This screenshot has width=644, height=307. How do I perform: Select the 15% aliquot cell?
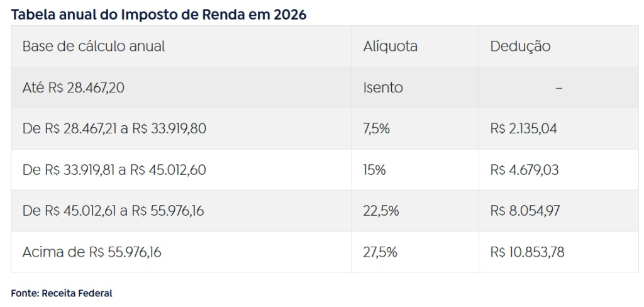point(374,170)
